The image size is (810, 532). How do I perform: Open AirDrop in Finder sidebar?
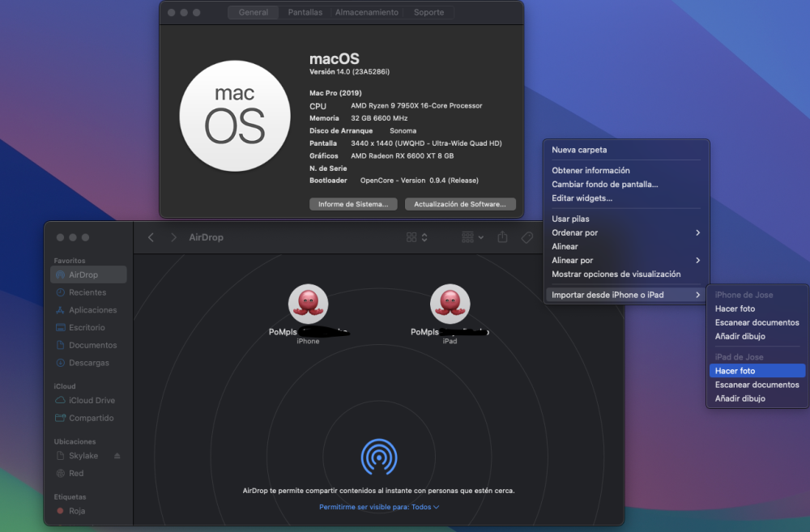point(88,275)
